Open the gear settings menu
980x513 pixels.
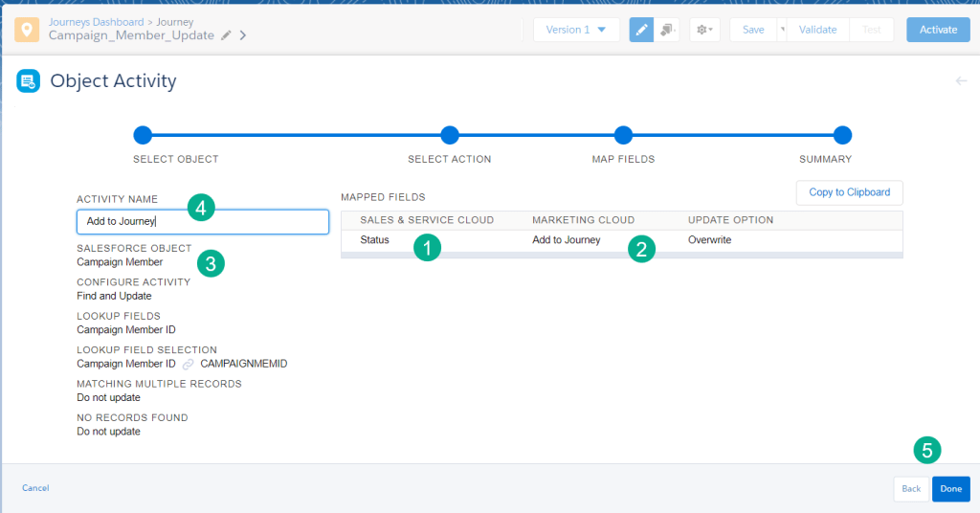click(704, 30)
